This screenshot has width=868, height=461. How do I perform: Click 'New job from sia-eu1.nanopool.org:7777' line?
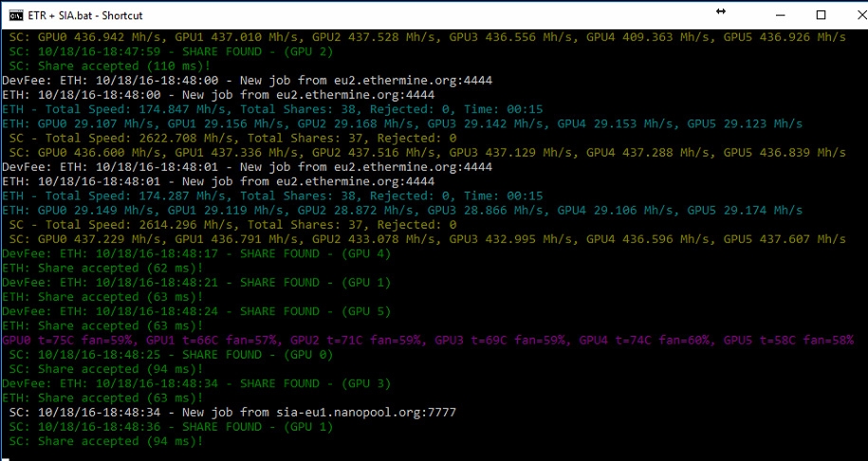pos(232,412)
